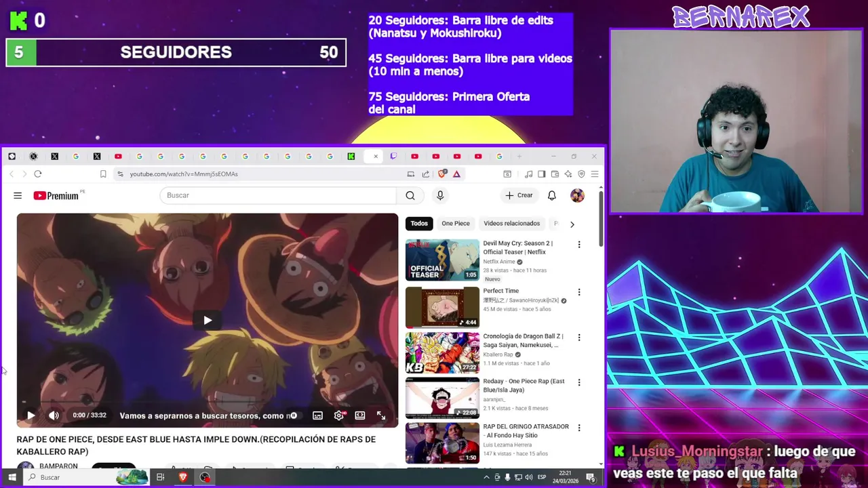Click the YouTube Premium logo
Screen dimensions: 868x488
click(x=56, y=196)
